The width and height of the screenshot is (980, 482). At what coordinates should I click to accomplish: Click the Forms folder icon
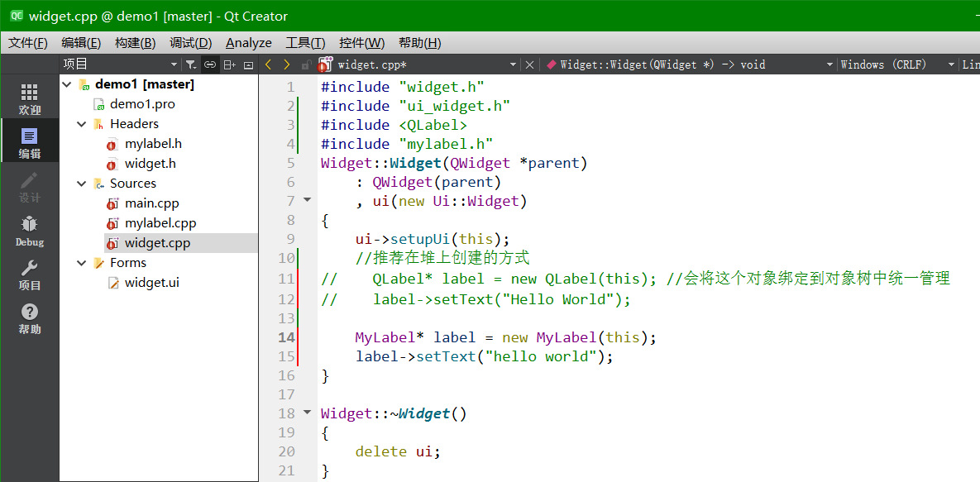coord(98,263)
